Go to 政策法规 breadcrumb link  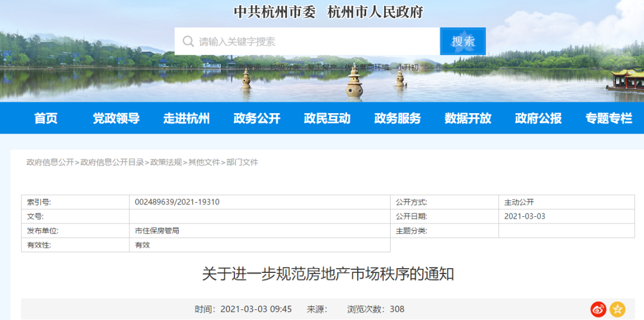coord(166,162)
